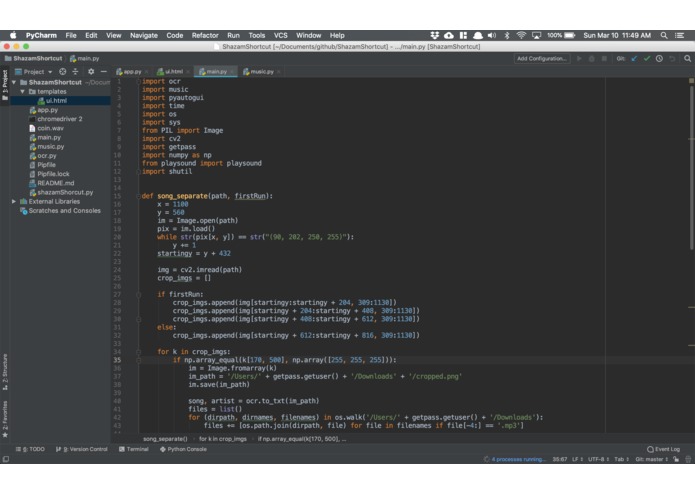Viewport: 695px width, 494px height.
Task: Select shazamShorcut.py in project tree
Action: (65, 192)
